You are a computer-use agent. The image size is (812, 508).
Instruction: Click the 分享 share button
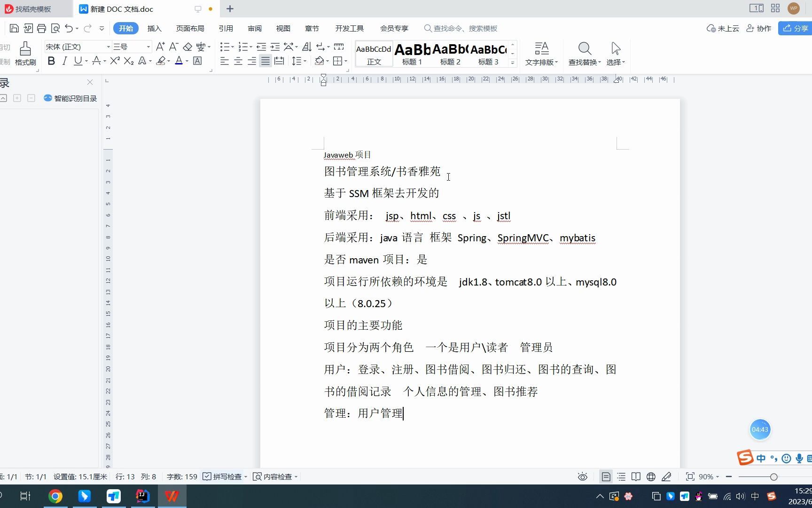tap(795, 28)
